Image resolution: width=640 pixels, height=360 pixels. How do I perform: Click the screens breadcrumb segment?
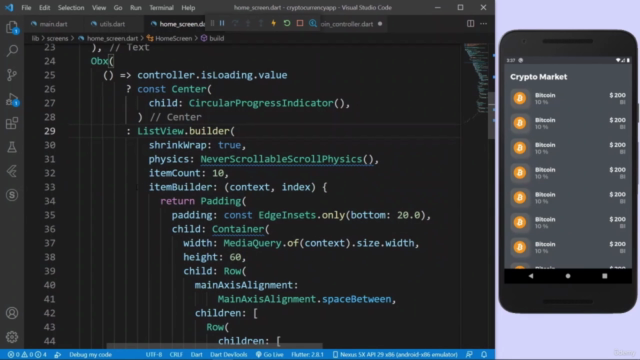coord(58,38)
